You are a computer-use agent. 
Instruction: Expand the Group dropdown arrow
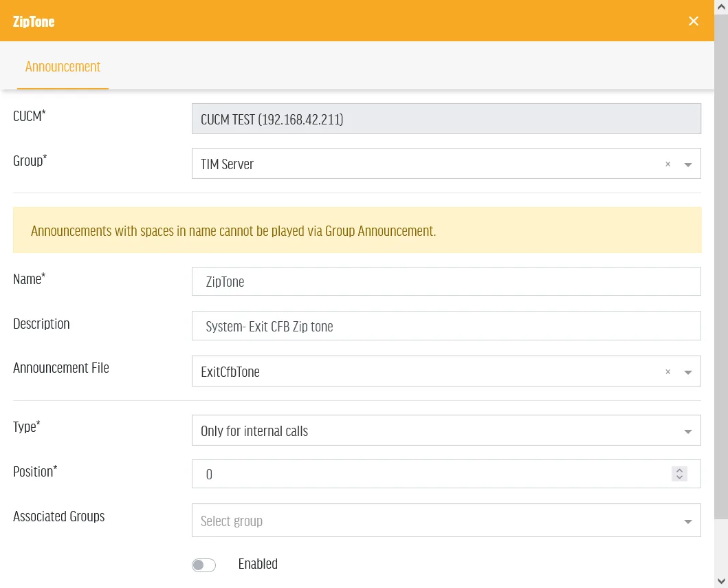688,164
